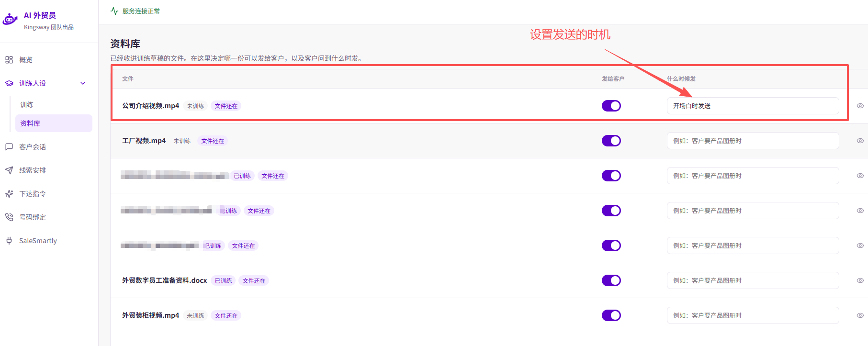Click the 什么时候发 field for 工厂视频.mp4
Image resolution: width=868 pixels, height=346 pixels.
(x=753, y=141)
